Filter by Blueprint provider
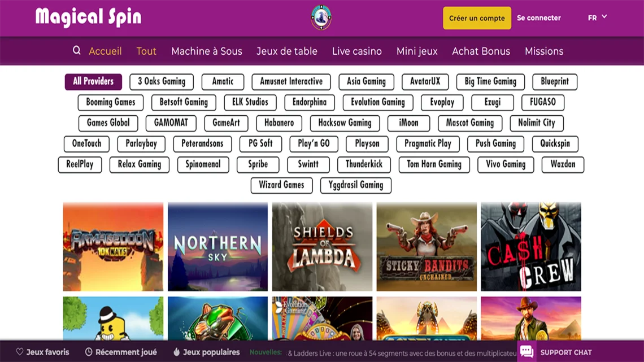 (x=555, y=81)
